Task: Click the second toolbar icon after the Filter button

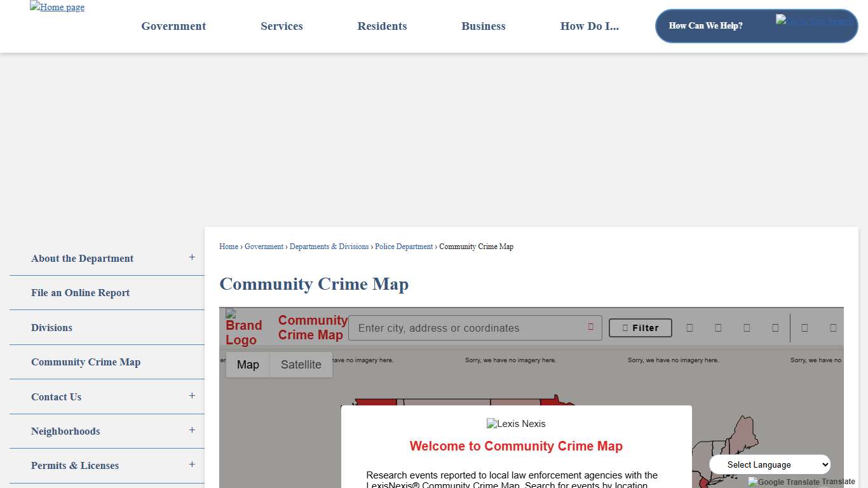Action: (718, 328)
